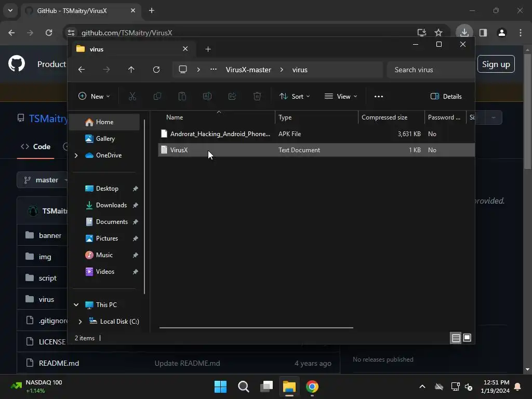Sort by Compressed size column header
This screenshot has height=399, width=532.
(392, 117)
